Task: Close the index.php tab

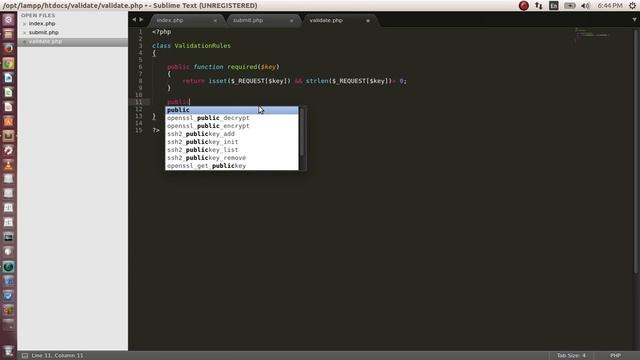Action: pos(215,20)
